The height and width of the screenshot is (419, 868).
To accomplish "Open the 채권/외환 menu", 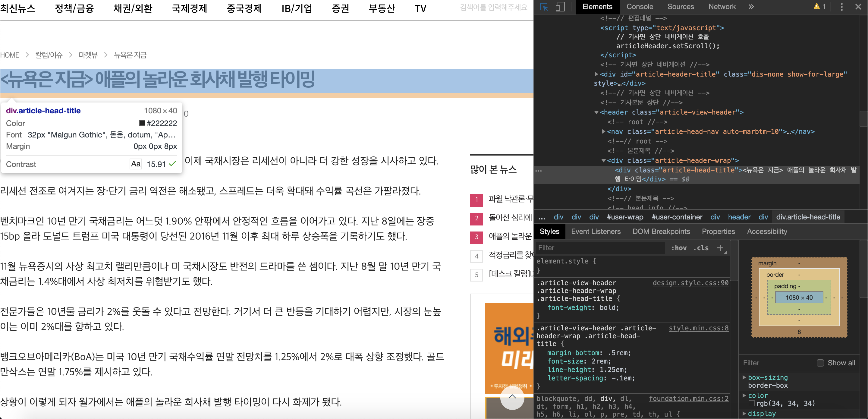I will pos(133,8).
